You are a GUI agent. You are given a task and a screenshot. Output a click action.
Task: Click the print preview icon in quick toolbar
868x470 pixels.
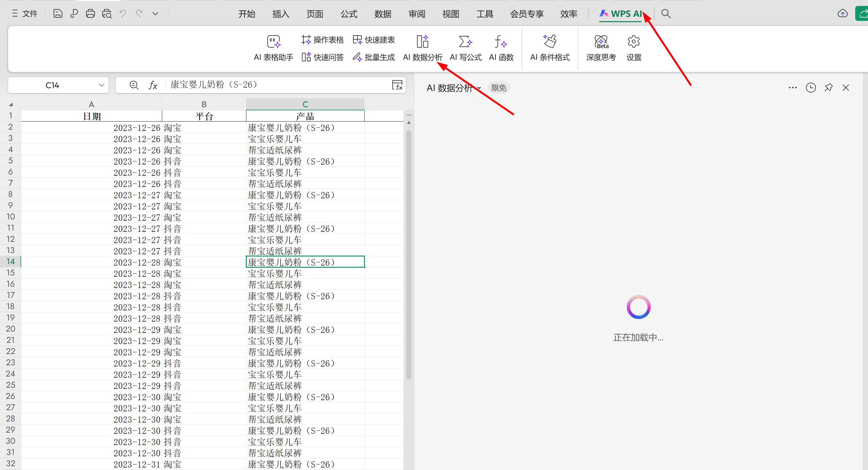tap(107, 14)
